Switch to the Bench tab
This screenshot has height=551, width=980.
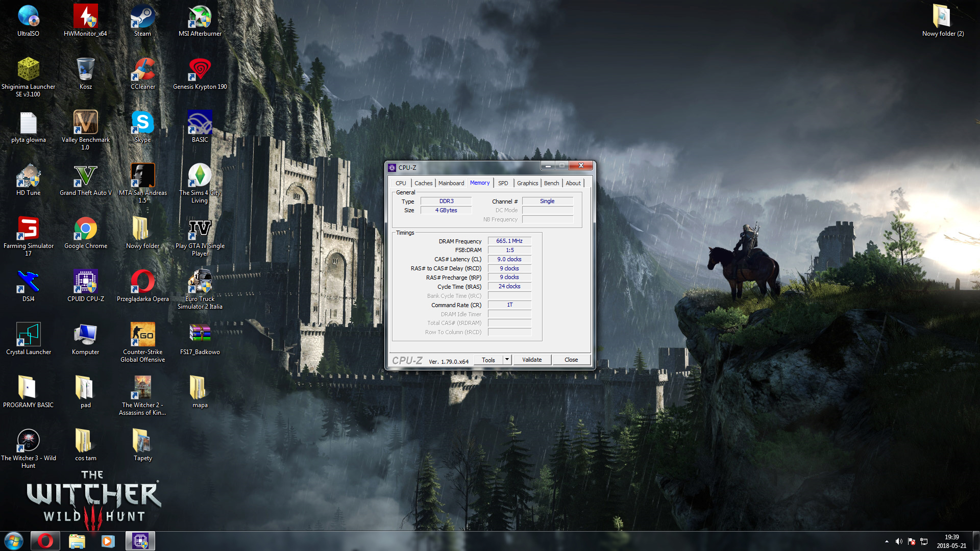[x=551, y=183]
